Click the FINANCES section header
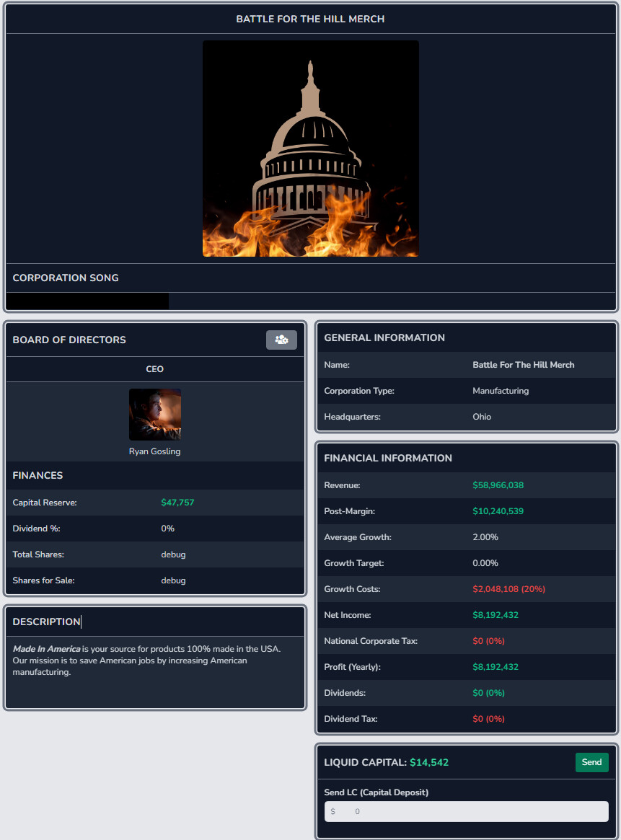The image size is (621, 840). (x=38, y=475)
